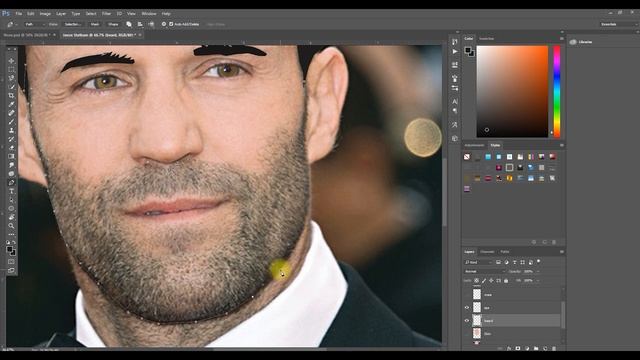Select the Horizontal Type tool
This screenshot has height=360, width=640.
[11, 191]
